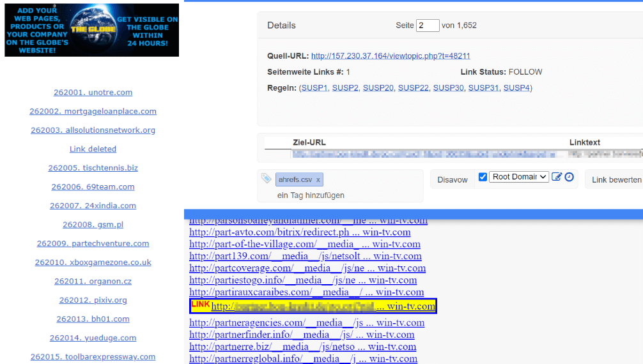Open the 262014. yueduge.com link

(93, 338)
